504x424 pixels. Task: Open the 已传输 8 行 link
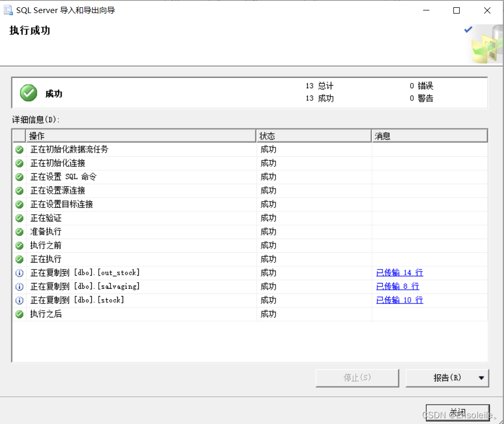pyautogui.click(x=397, y=286)
